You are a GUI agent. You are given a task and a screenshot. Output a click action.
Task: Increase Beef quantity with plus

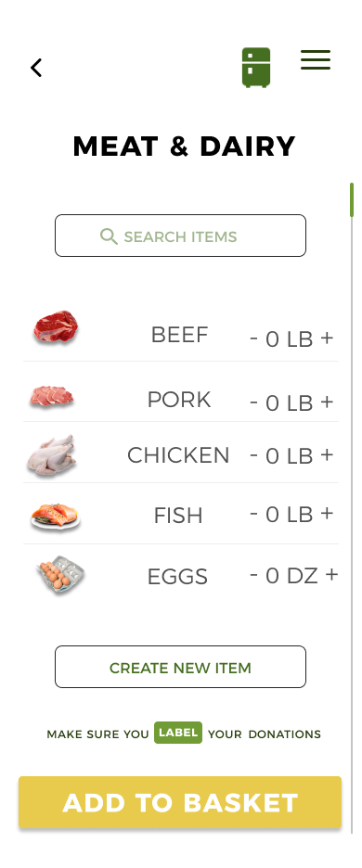[327, 338]
